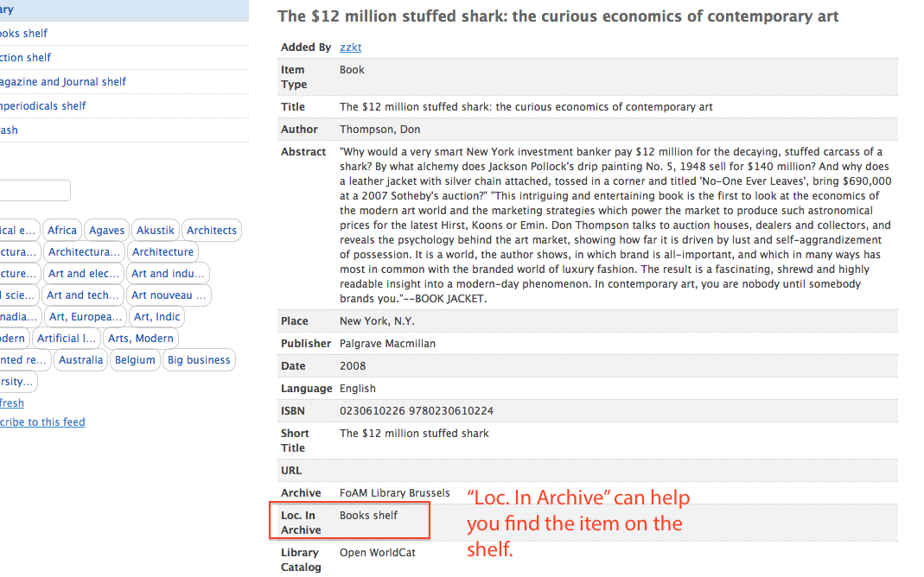This screenshot has height=577, width=924.
Task: Filter by the Agaves tag
Action: [x=107, y=231]
